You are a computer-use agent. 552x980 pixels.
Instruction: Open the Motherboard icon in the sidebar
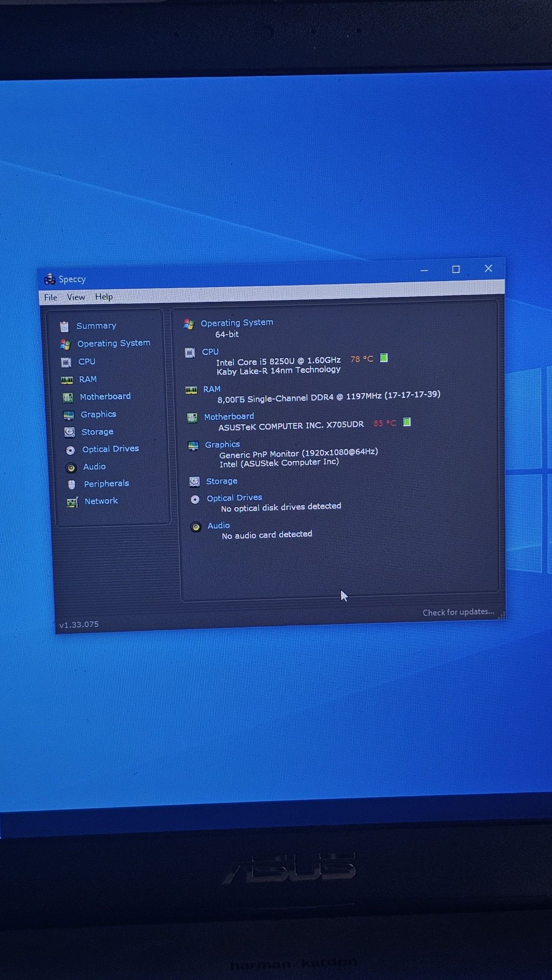68,397
